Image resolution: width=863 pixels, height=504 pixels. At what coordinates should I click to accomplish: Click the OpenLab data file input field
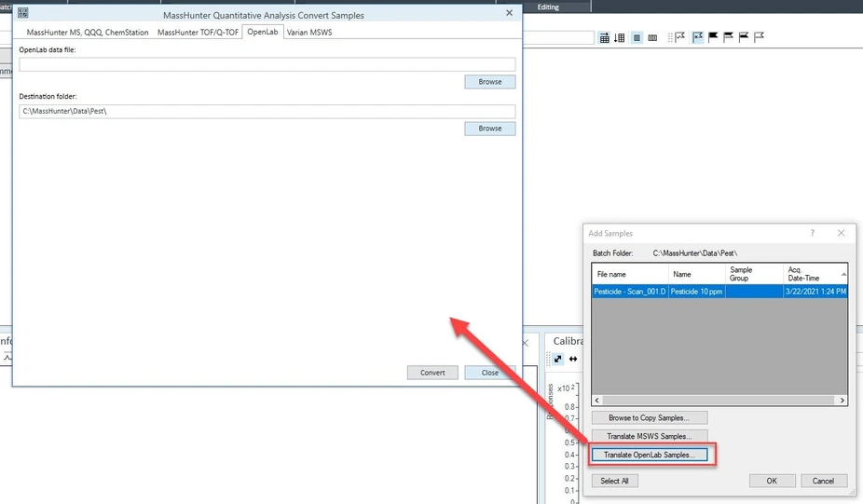[x=267, y=64]
